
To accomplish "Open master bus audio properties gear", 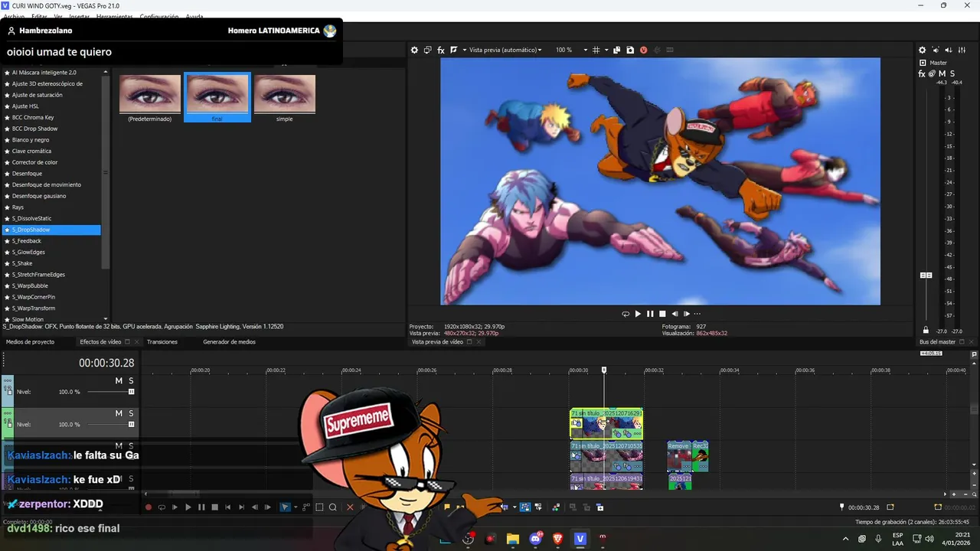I will tap(922, 50).
